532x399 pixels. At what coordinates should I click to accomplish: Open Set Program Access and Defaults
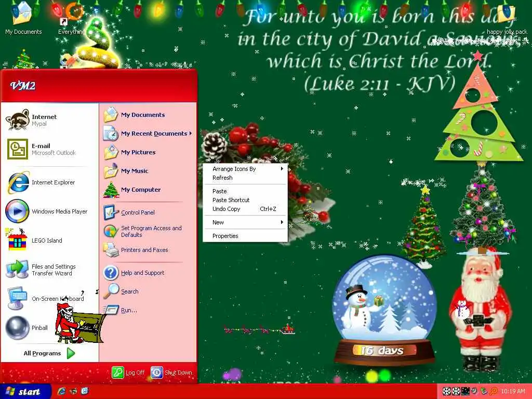148,231
